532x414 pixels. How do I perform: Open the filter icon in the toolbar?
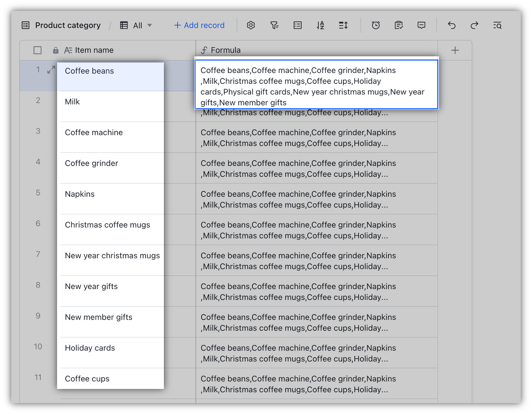point(274,25)
